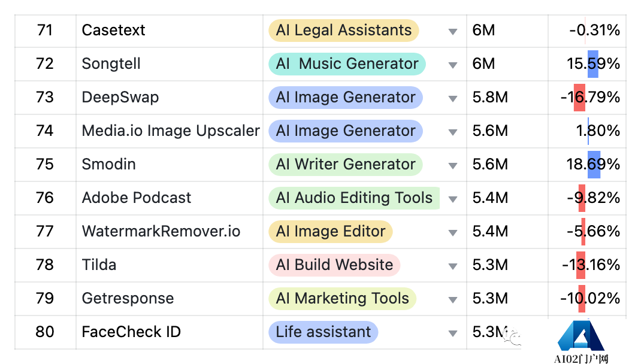This screenshot has height=364, width=641.
Task: Click the 6M traffic value for Casetext
Action: [x=483, y=31]
